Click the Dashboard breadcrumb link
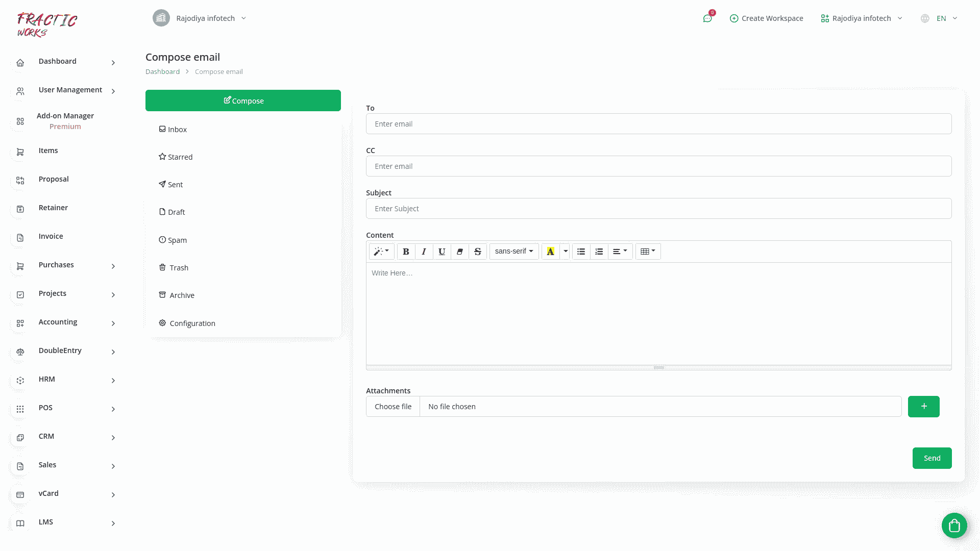This screenshot has height=551, width=980. pyautogui.click(x=162, y=72)
